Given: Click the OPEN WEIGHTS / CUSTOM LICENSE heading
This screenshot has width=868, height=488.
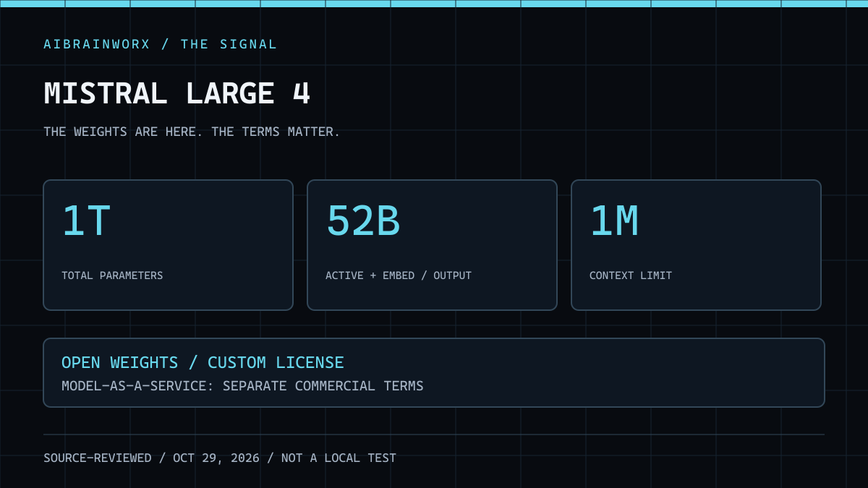Looking at the screenshot, I should (x=203, y=363).
